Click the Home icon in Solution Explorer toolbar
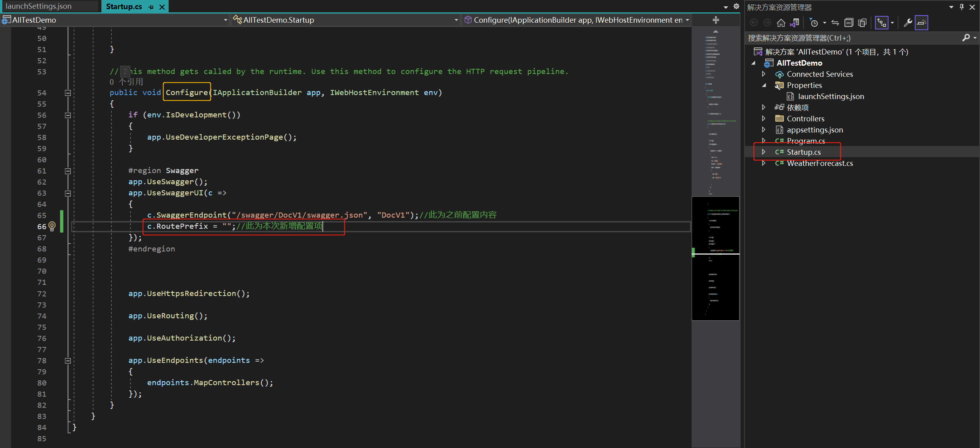Image resolution: width=980 pixels, height=448 pixels. (x=781, y=23)
